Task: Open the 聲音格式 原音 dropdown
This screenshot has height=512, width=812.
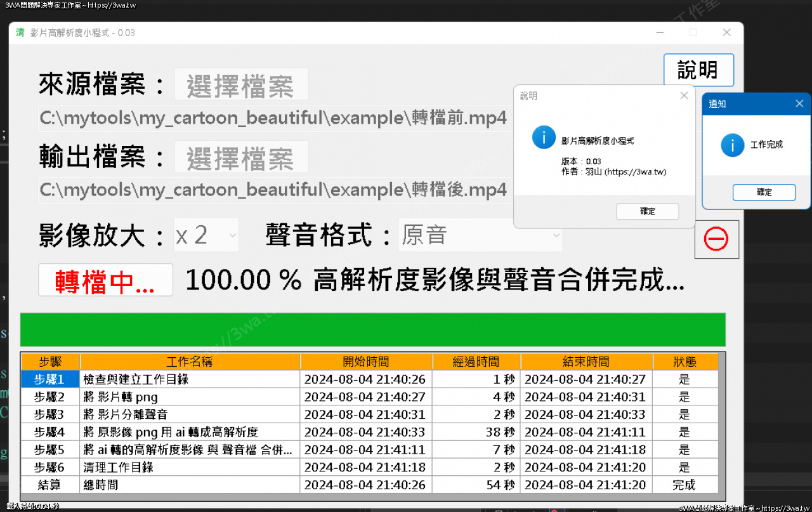Action: point(480,235)
